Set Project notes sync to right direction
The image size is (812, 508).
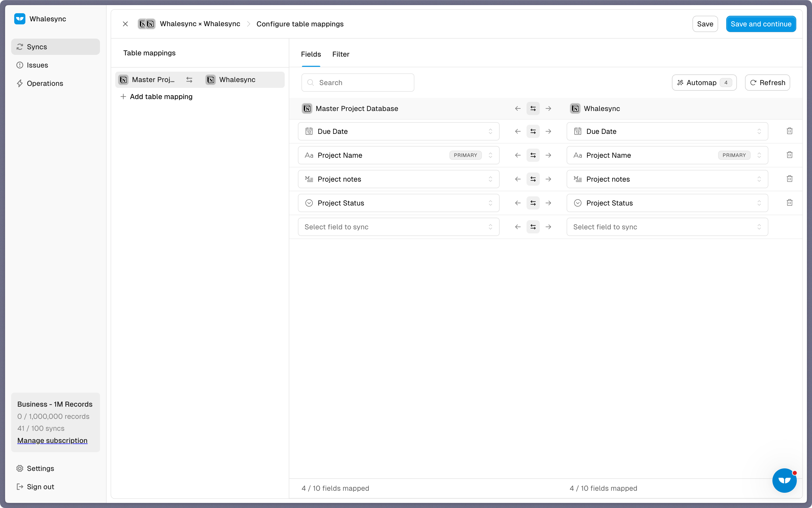[548, 179]
